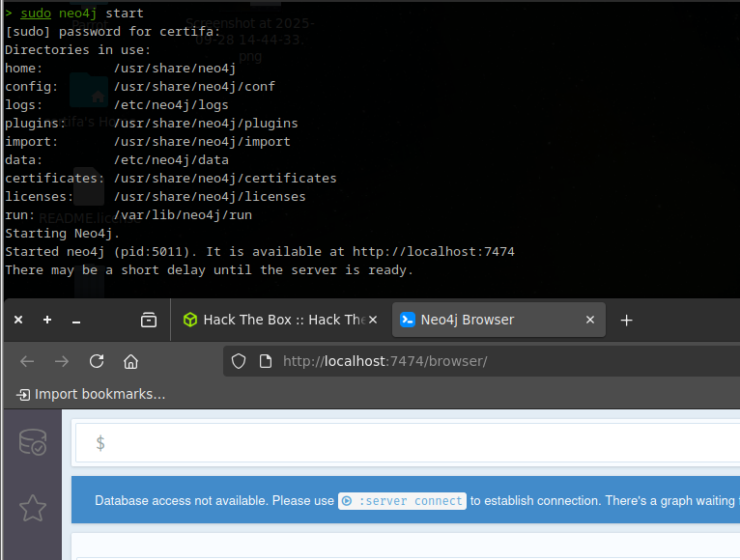Open a new browser tab

pos(626,321)
